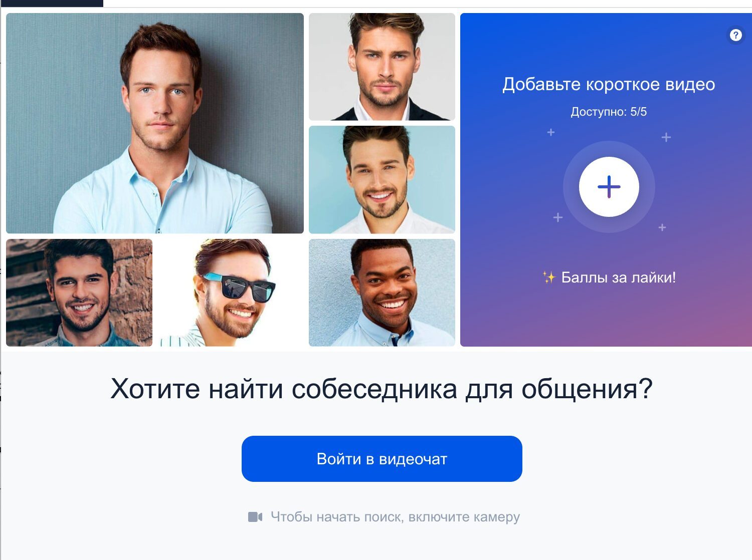The width and height of the screenshot is (752, 560).
Task: Click the Доступно: 5/5 counter
Action: point(609,112)
